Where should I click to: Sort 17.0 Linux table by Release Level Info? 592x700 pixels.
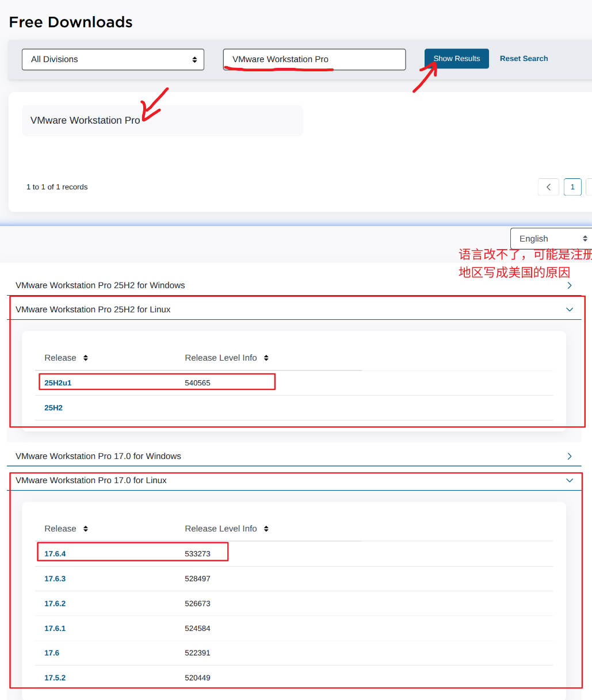pyautogui.click(x=266, y=529)
